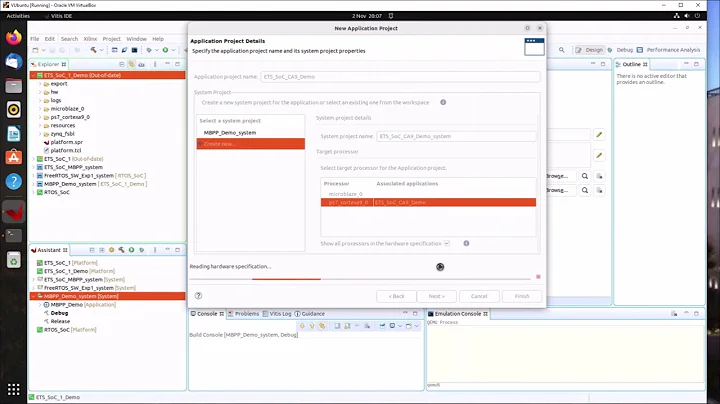Screen dimensions: 720x404
Task: Collapse the ETS_SoC_1_Demo project in Explorer
Action: [x=34, y=75]
